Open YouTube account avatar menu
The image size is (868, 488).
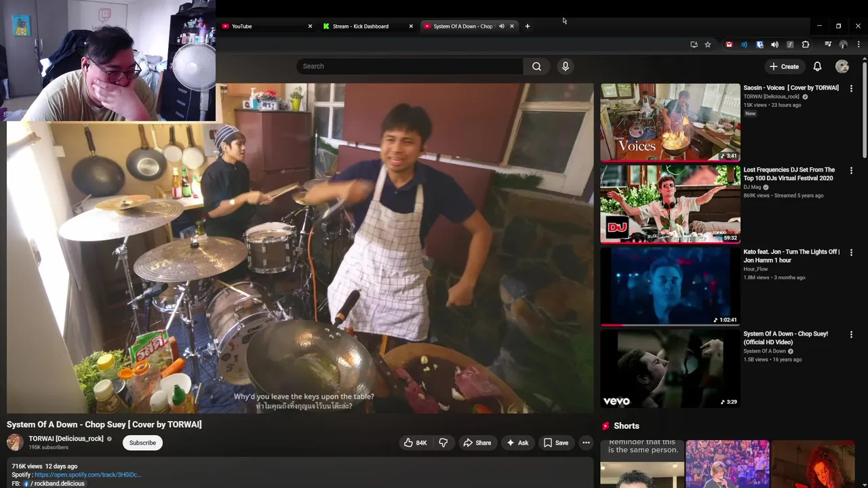(842, 66)
